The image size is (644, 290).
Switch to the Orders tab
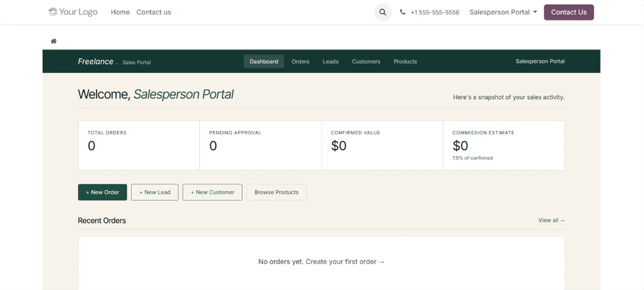click(300, 62)
